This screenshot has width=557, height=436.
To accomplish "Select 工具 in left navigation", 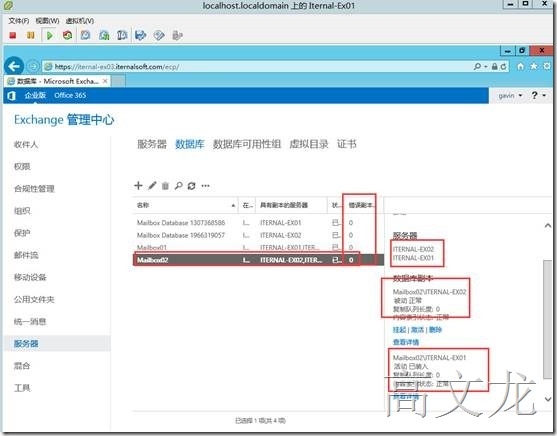I will point(22,388).
